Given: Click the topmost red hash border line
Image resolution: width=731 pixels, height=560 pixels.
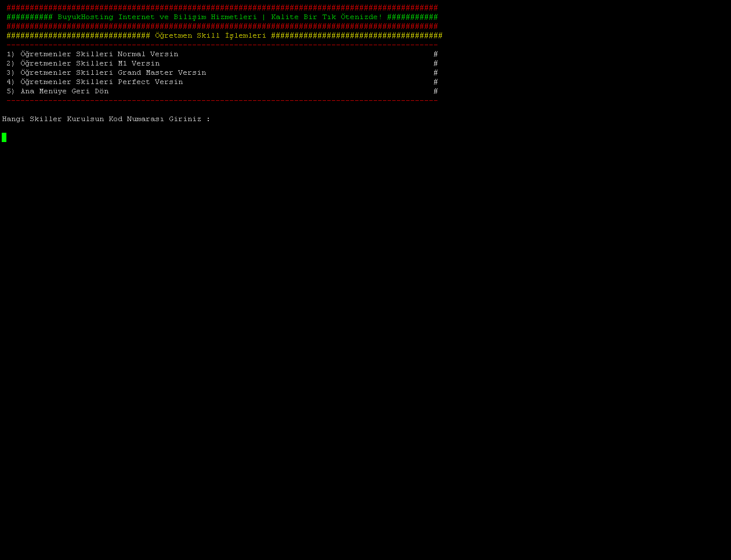Looking at the screenshot, I should (x=222, y=8).
